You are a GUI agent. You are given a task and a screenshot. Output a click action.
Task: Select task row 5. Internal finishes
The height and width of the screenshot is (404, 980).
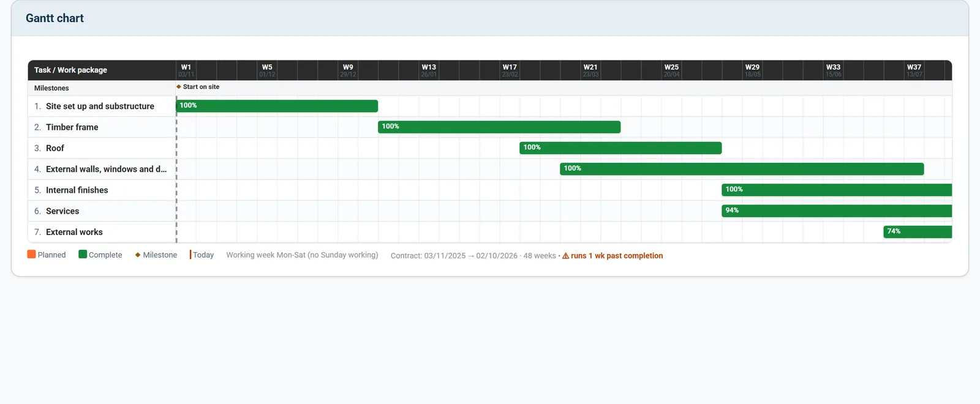pyautogui.click(x=102, y=190)
